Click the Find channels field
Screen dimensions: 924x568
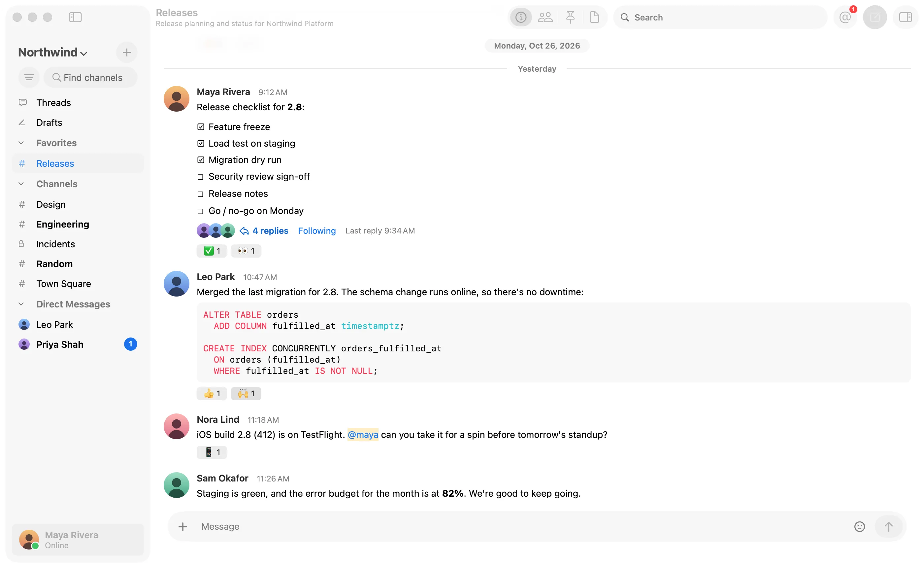click(x=90, y=77)
